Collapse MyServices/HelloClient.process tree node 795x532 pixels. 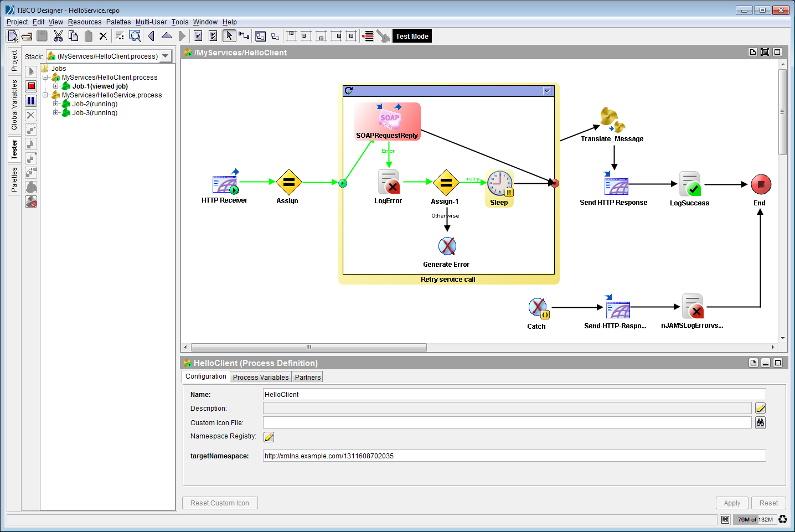[x=45, y=78]
